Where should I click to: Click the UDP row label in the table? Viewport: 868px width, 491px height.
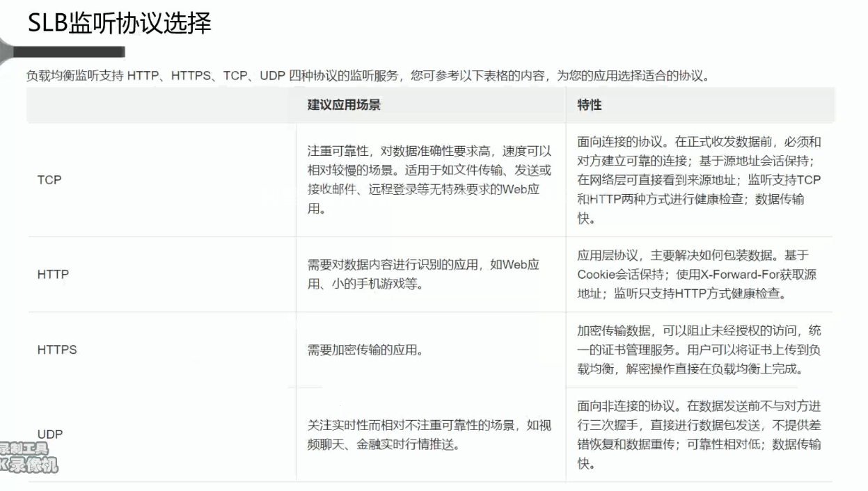coord(50,434)
